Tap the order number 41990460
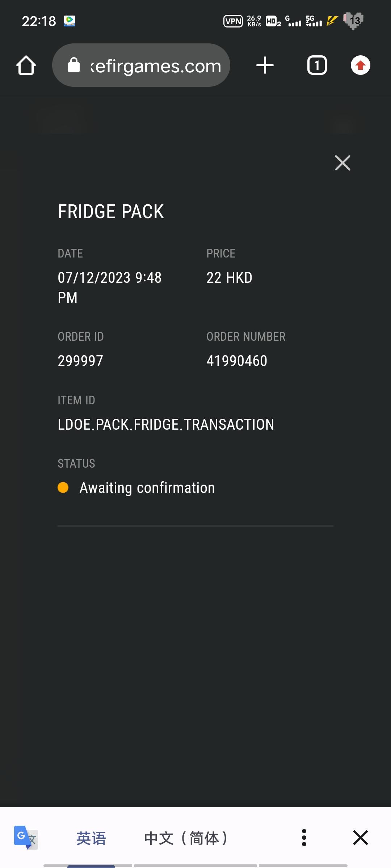 (x=237, y=361)
